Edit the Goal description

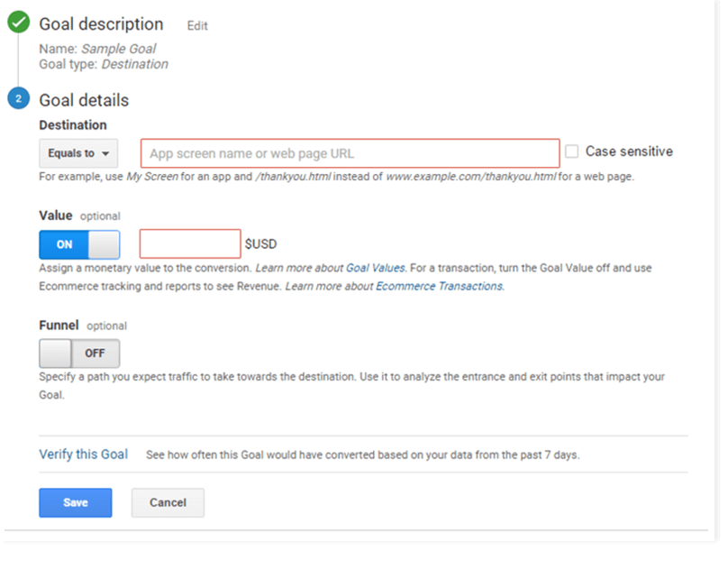point(197,26)
